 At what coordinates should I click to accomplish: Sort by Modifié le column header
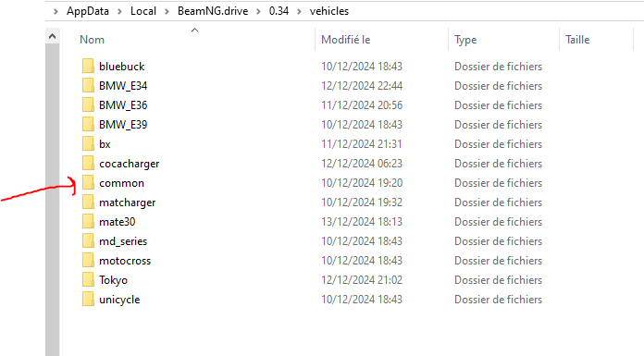click(x=346, y=40)
